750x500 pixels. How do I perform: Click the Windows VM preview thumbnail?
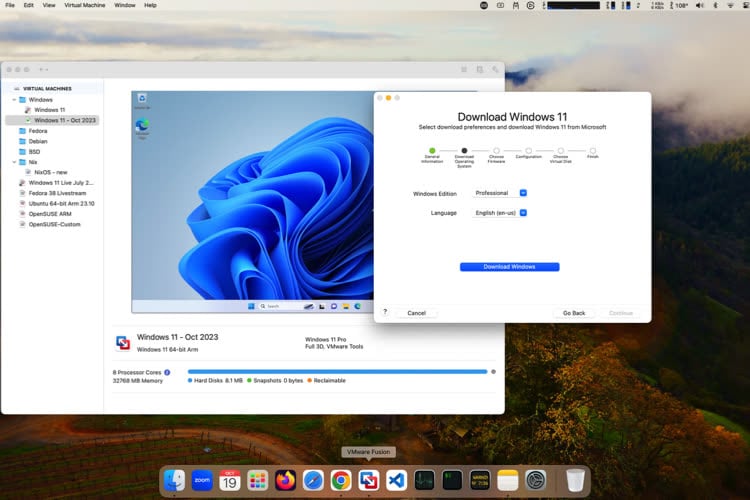tap(253, 201)
